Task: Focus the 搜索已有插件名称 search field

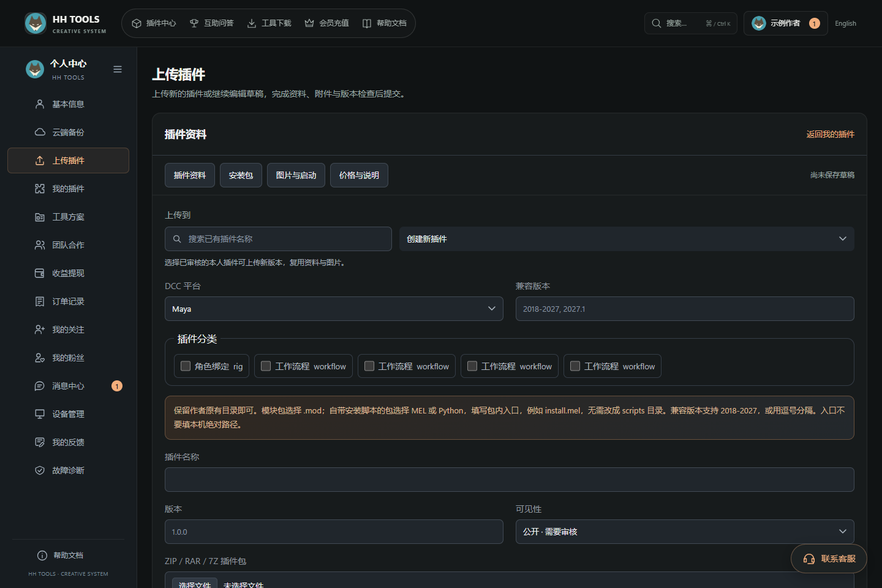Action: click(278, 239)
